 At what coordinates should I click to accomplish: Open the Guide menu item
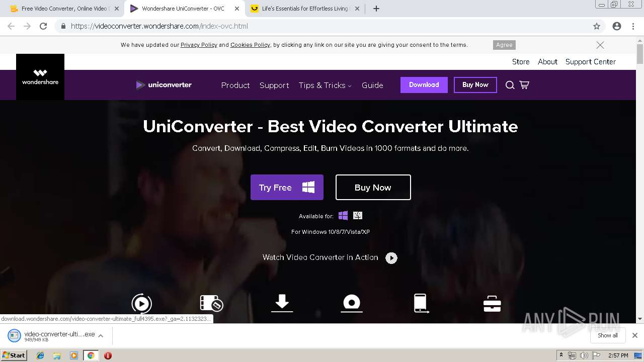tap(372, 85)
